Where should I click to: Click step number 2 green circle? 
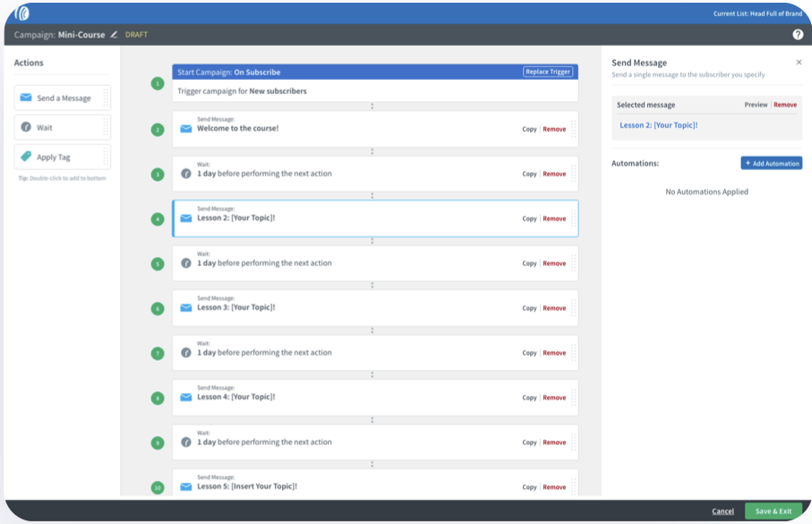(158, 130)
